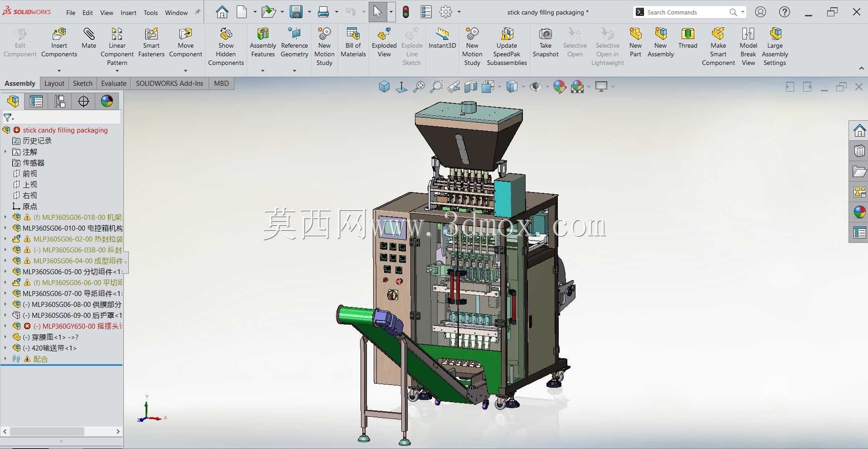The width and height of the screenshot is (868, 449).
Task: Click the Rebuild traffic light icon
Action: [x=406, y=12]
